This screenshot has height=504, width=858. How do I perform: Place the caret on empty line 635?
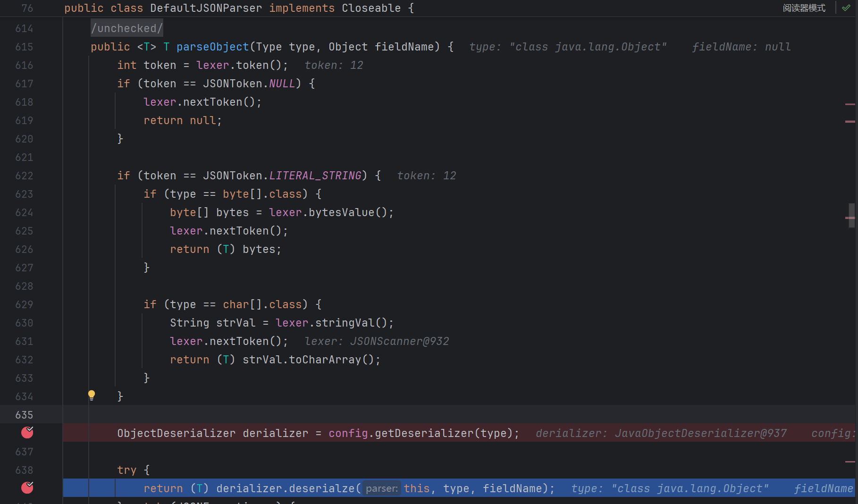tap(330, 415)
